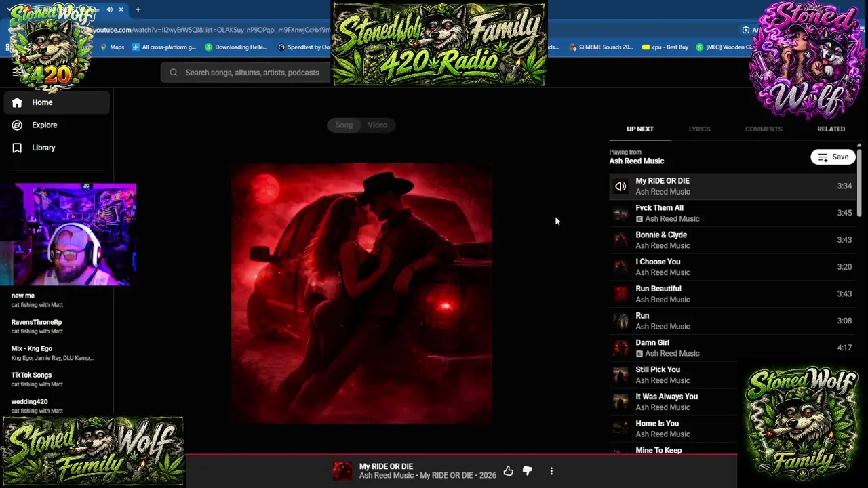Click the now-playing speaker icon for My RIDE OR DIE
The image size is (868, 488).
click(620, 186)
